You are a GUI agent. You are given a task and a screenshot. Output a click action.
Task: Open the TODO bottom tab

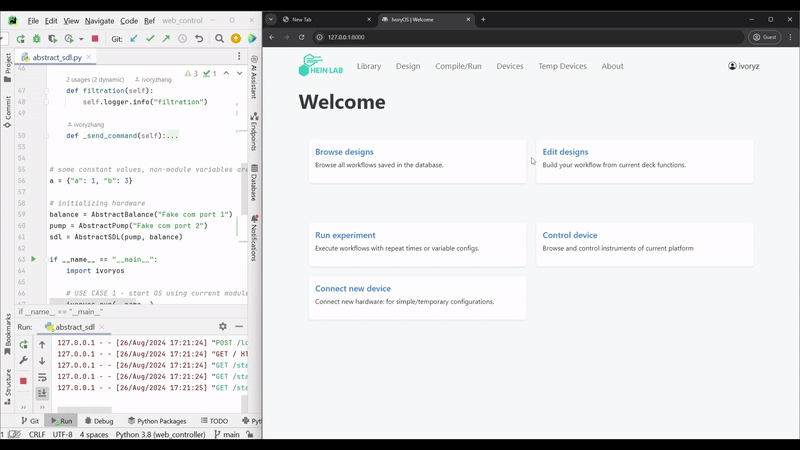tap(214, 421)
